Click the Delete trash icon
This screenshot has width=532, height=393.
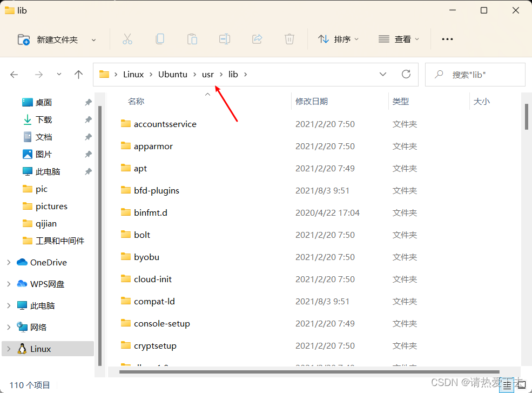[289, 39]
